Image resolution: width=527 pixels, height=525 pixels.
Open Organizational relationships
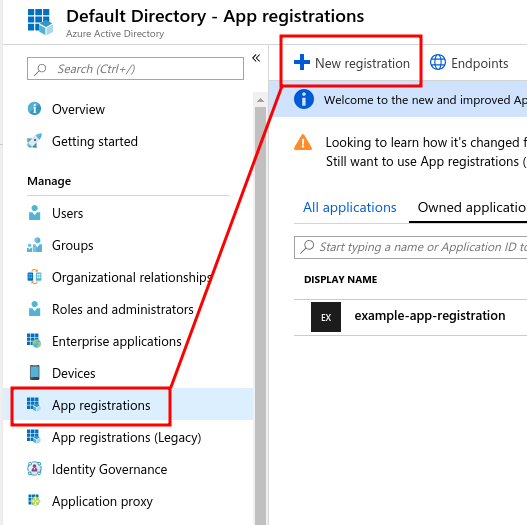[x=132, y=277]
